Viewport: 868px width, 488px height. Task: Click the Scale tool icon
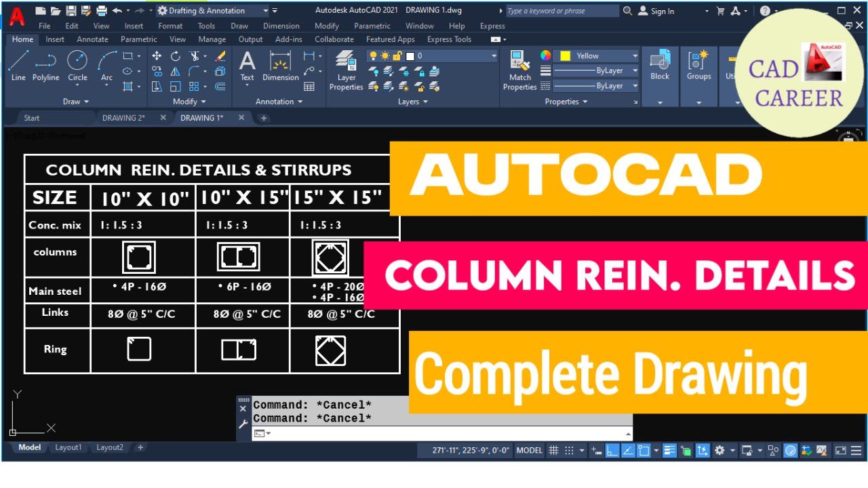click(176, 86)
